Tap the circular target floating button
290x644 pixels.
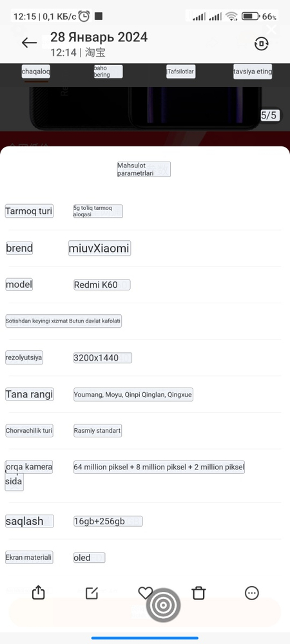(x=164, y=605)
